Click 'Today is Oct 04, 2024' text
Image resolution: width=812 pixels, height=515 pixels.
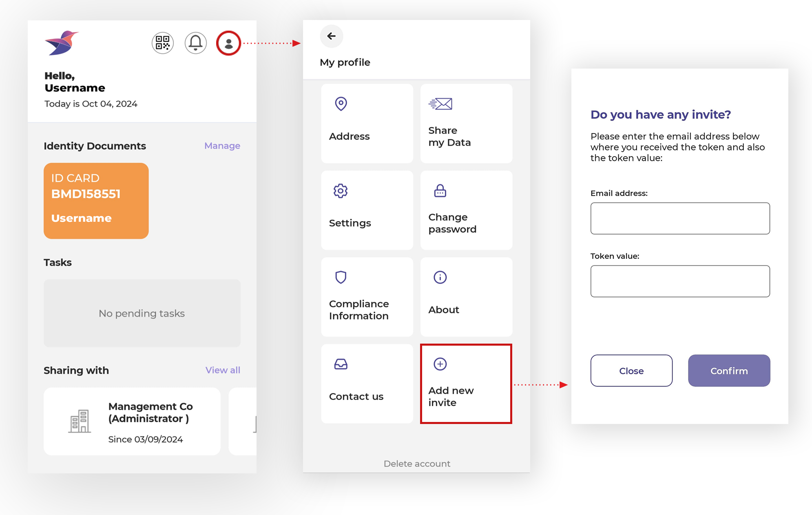(x=91, y=104)
